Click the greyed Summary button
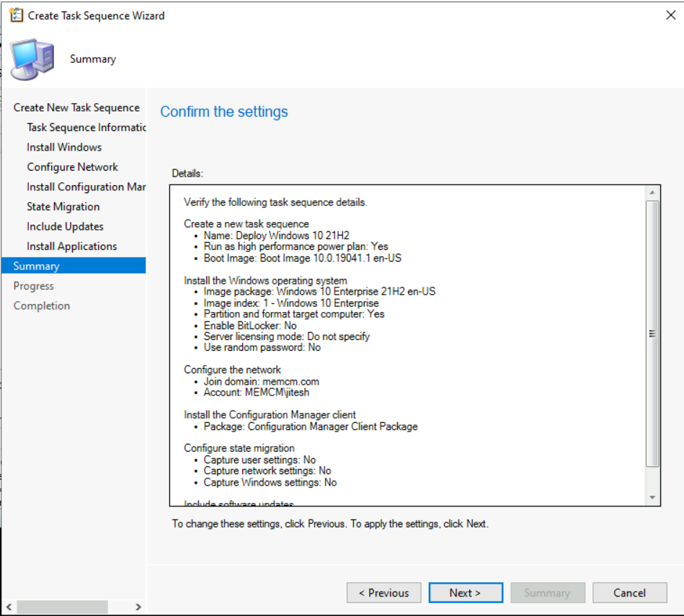 pyautogui.click(x=548, y=593)
